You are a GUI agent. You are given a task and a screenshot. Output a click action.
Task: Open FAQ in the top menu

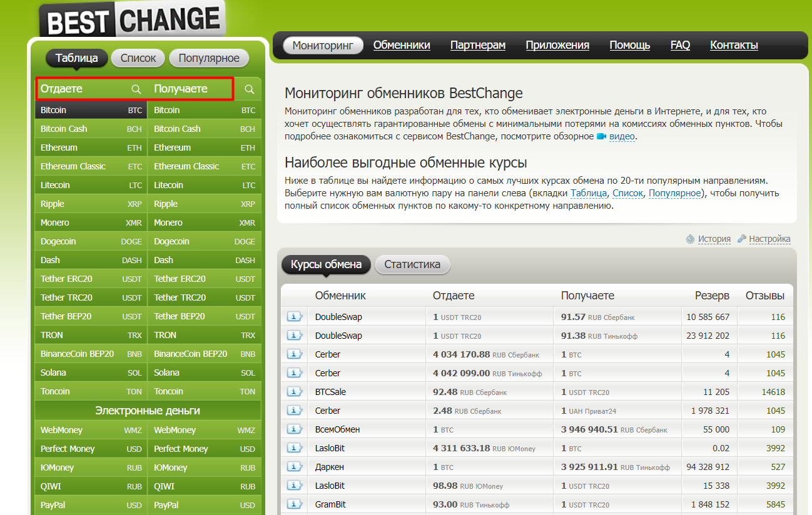point(680,45)
